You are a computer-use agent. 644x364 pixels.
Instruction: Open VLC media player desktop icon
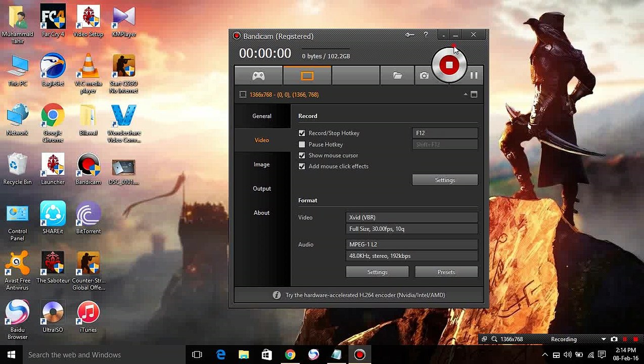pyautogui.click(x=88, y=74)
